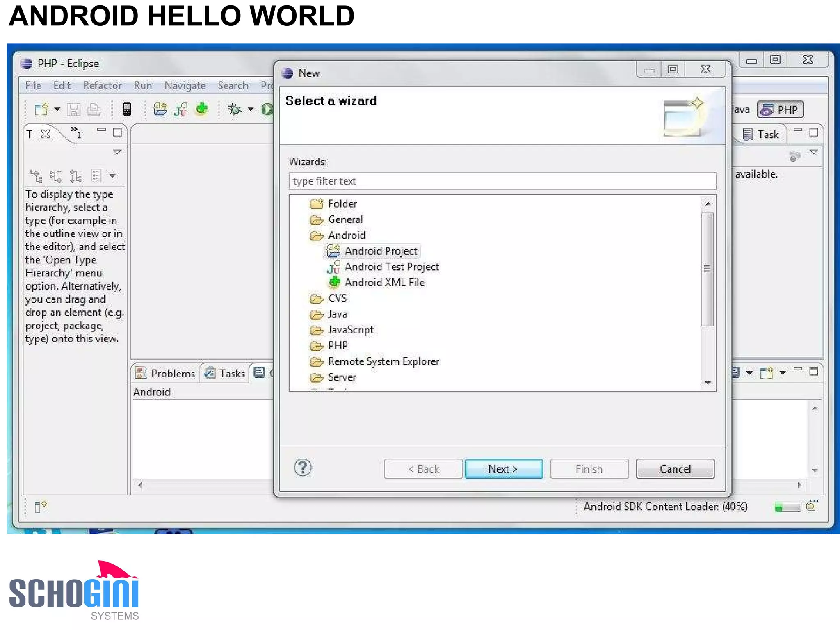This screenshot has width=840, height=630.
Task: Close the Type Hierarchy tab
Action: point(46,134)
